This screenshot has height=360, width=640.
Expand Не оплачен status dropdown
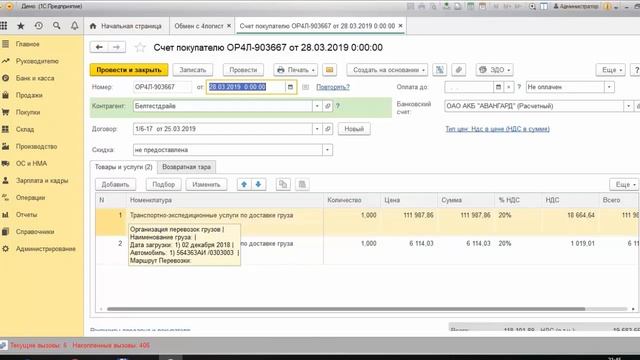[609, 87]
